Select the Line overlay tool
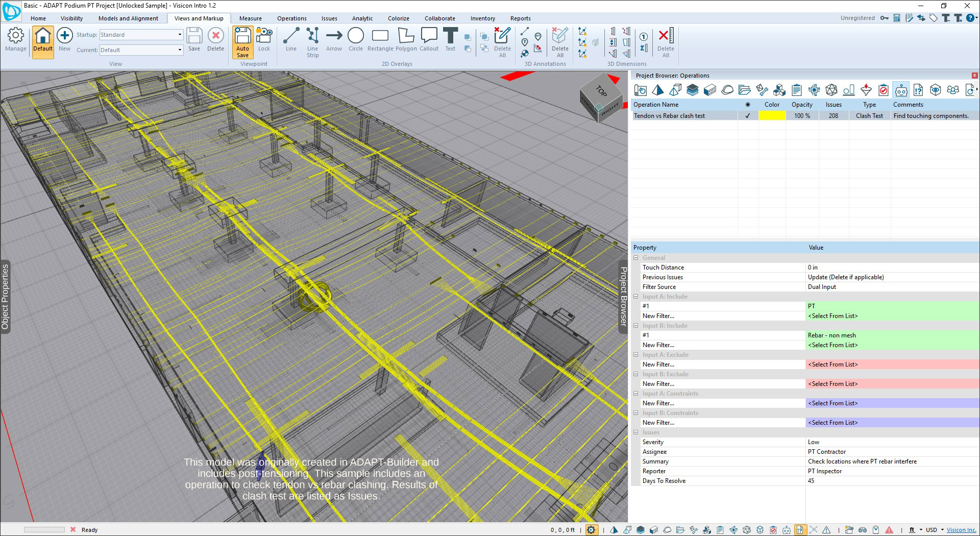Image resolution: width=980 pixels, height=536 pixels. coord(291,40)
